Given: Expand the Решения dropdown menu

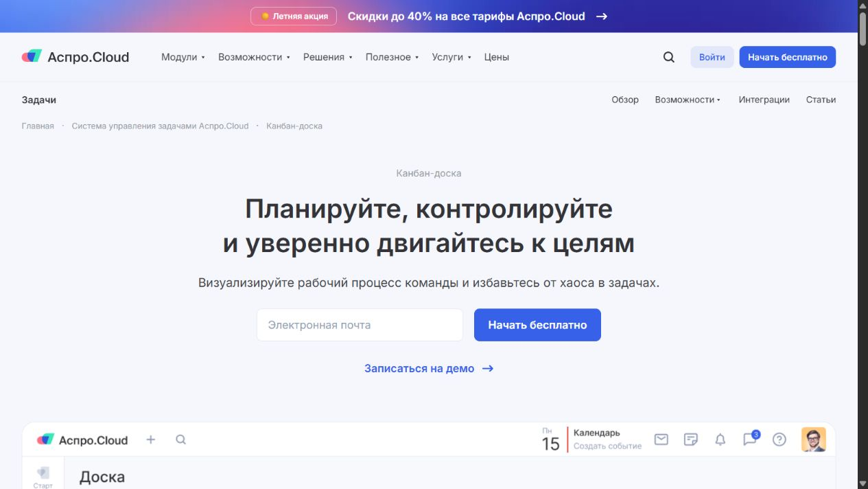Looking at the screenshot, I should (x=328, y=57).
